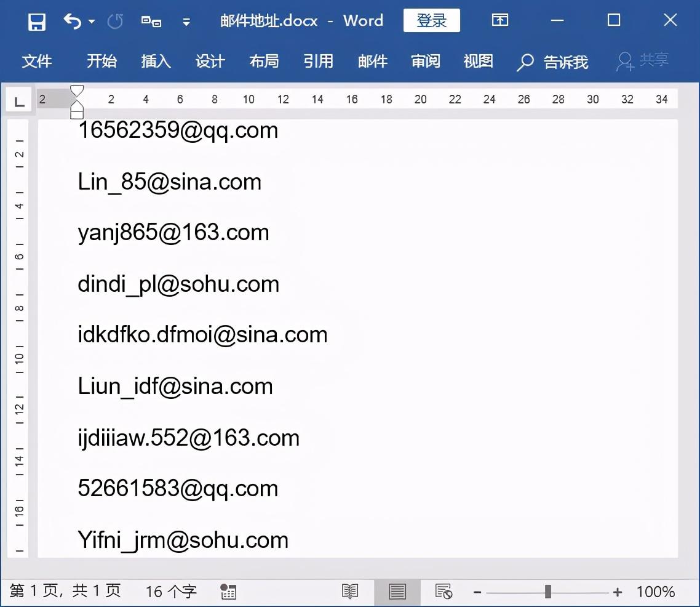The image size is (700, 607).
Task: Click the tab selector icon beside the ruler
Action: (x=18, y=100)
